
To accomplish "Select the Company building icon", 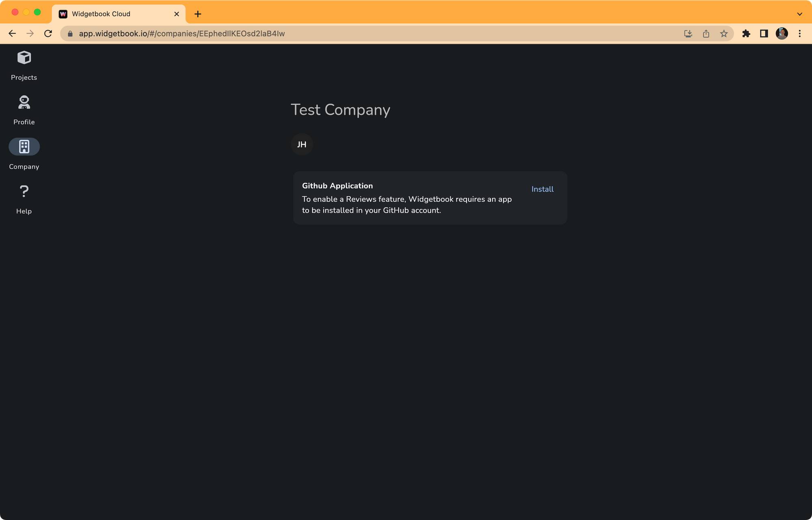I will (24, 147).
